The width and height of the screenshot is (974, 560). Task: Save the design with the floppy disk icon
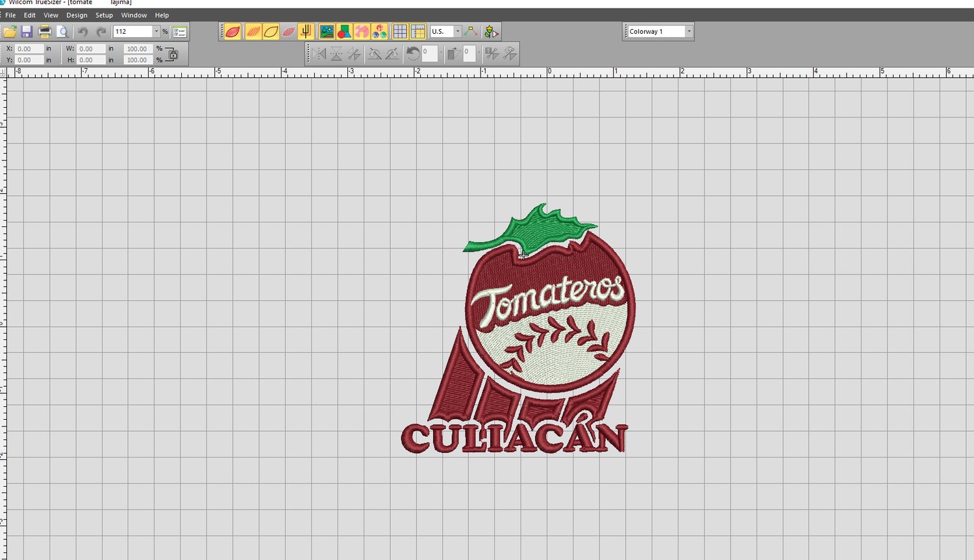27,31
